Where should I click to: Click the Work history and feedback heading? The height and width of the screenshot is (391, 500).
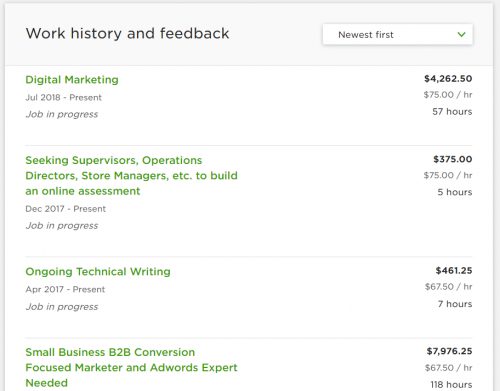[x=127, y=33]
